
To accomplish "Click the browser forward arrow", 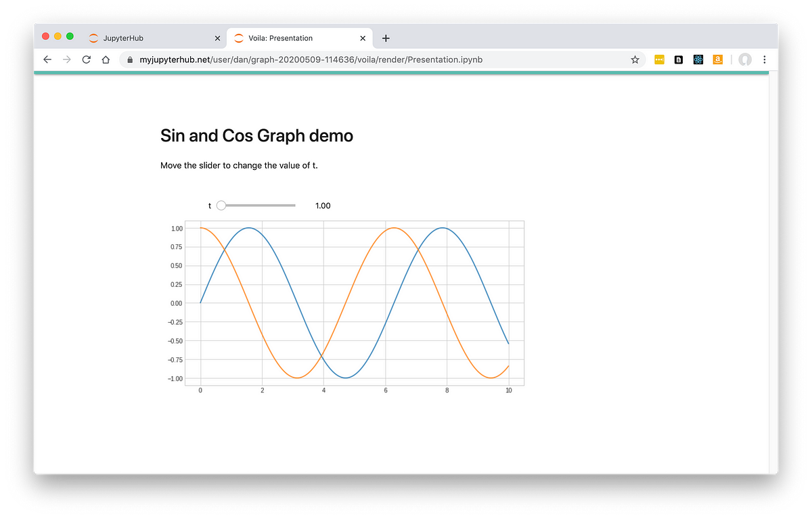I will pos(66,60).
